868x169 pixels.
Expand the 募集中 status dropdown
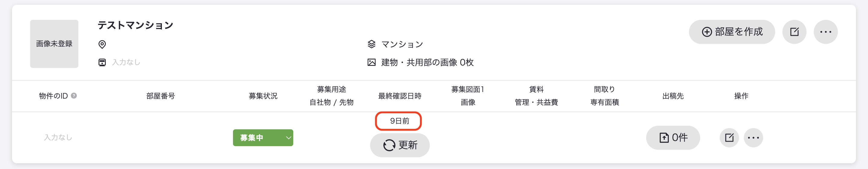point(263,138)
